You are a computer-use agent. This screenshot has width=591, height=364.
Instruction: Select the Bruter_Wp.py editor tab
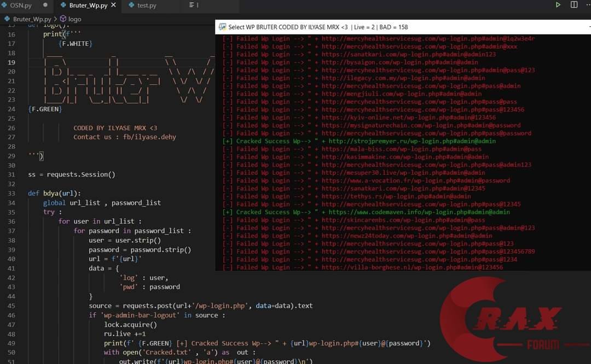tap(88, 5)
